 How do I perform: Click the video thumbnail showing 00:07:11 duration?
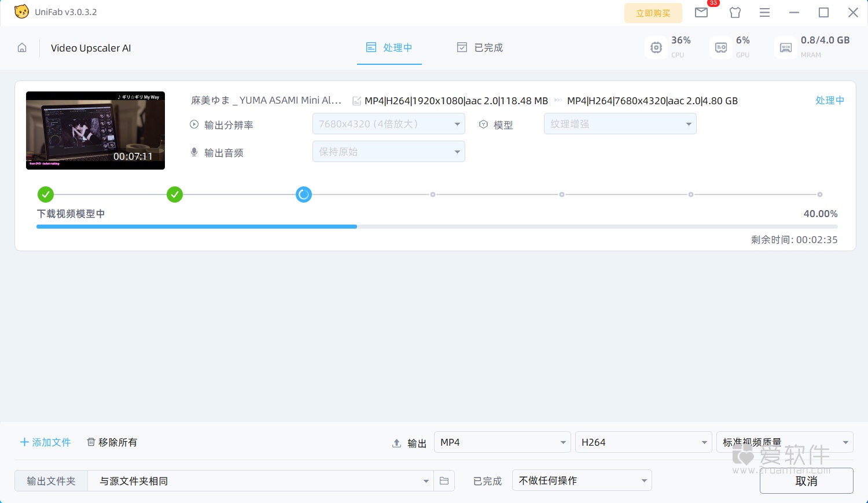pos(95,130)
